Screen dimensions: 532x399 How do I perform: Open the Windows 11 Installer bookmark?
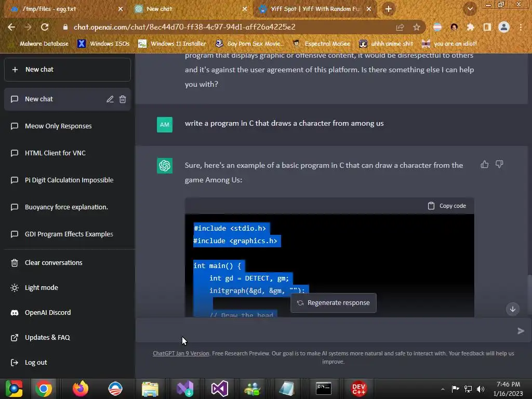pyautogui.click(x=172, y=44)
